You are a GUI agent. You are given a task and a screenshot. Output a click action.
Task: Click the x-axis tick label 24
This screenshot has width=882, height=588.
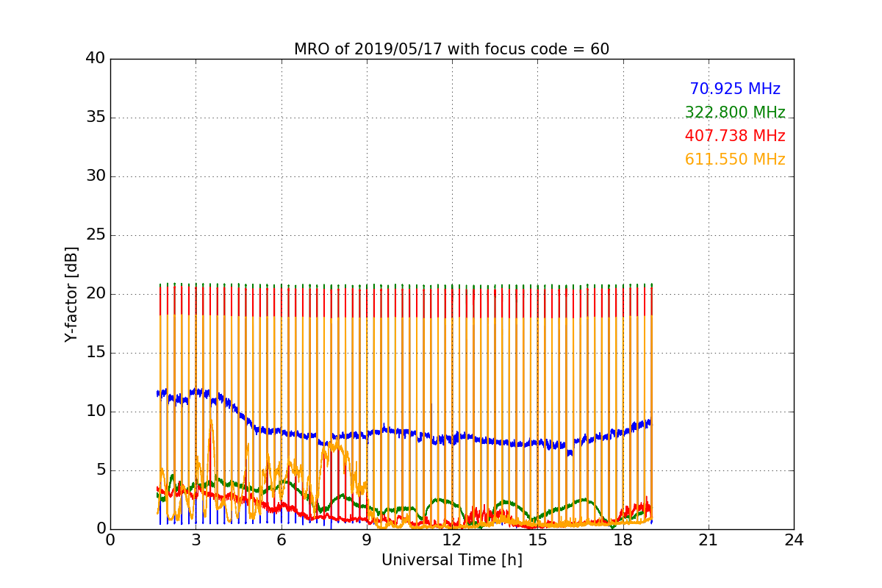[794, 540]
